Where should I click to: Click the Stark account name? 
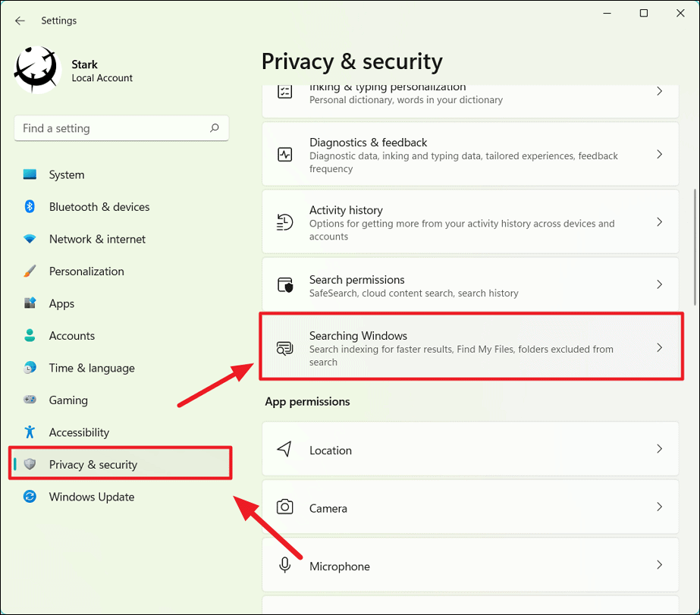click(x=84, y=64)
